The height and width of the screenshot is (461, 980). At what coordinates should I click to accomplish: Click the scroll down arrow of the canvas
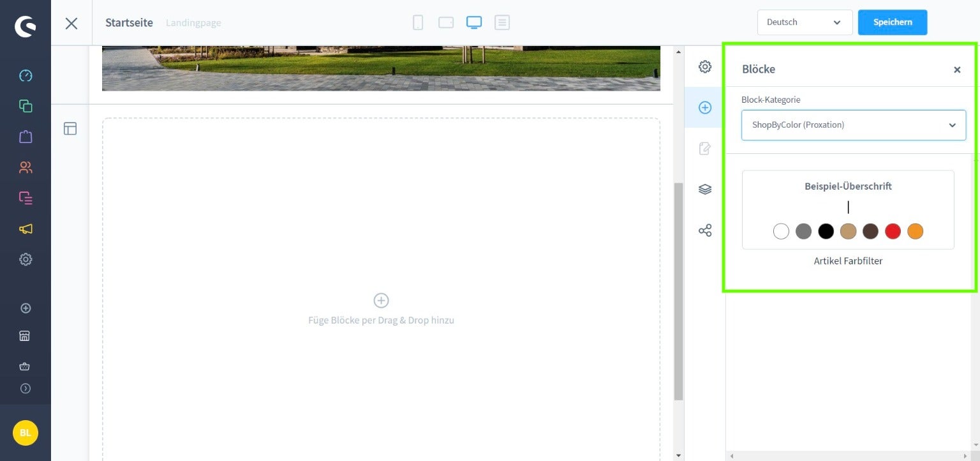678,456
